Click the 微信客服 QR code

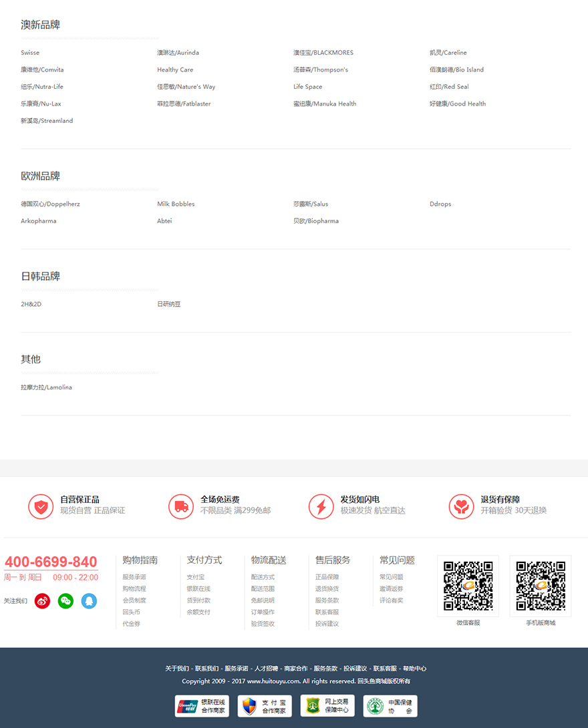click(x=468, y=586)
